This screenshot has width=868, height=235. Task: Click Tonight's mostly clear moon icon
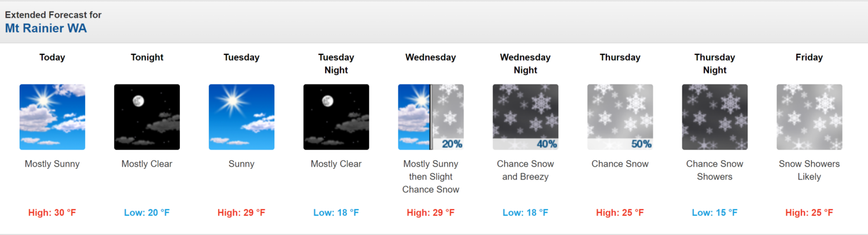(147, 117)
